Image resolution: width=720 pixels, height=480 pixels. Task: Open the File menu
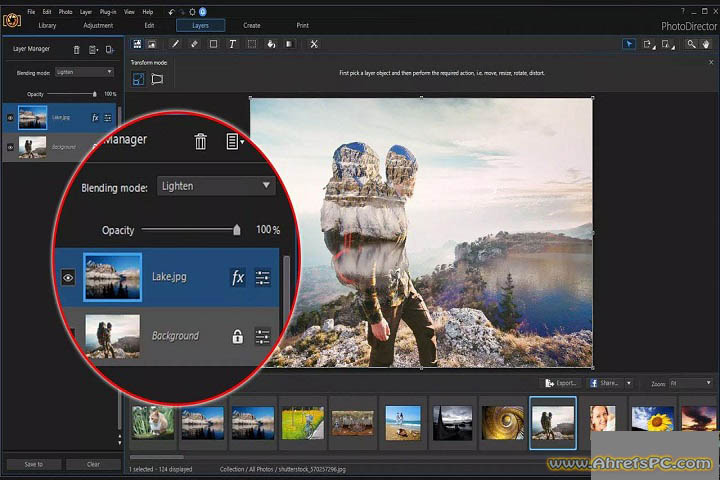[x=31, y=12]
